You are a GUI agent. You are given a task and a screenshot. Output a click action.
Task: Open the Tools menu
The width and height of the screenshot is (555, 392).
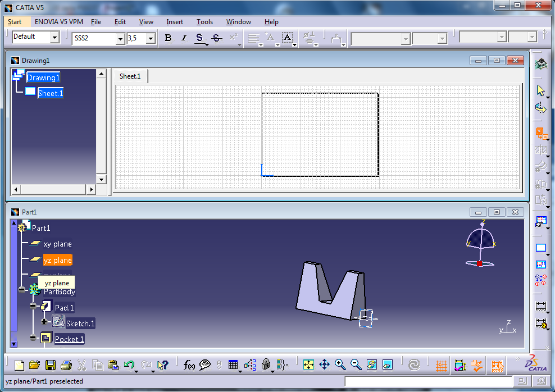[204, 22]
